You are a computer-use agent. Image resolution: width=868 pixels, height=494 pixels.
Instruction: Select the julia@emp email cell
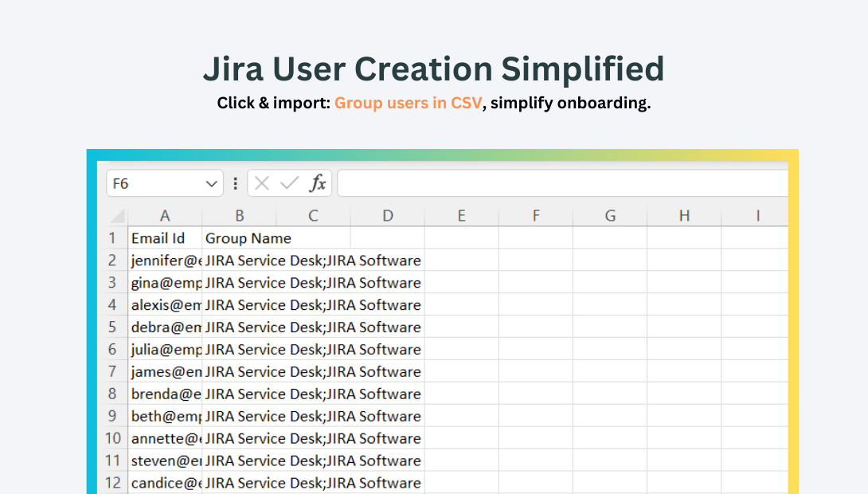[x=165, y=349]
